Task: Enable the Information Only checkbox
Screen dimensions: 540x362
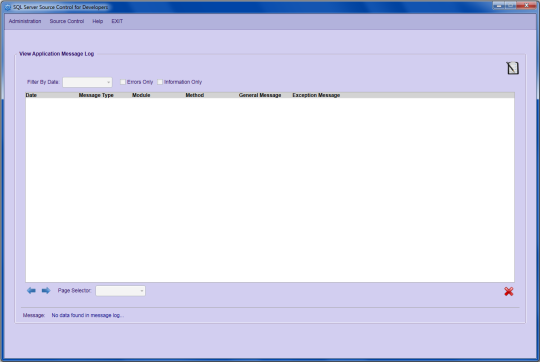Action: [160, 82]
